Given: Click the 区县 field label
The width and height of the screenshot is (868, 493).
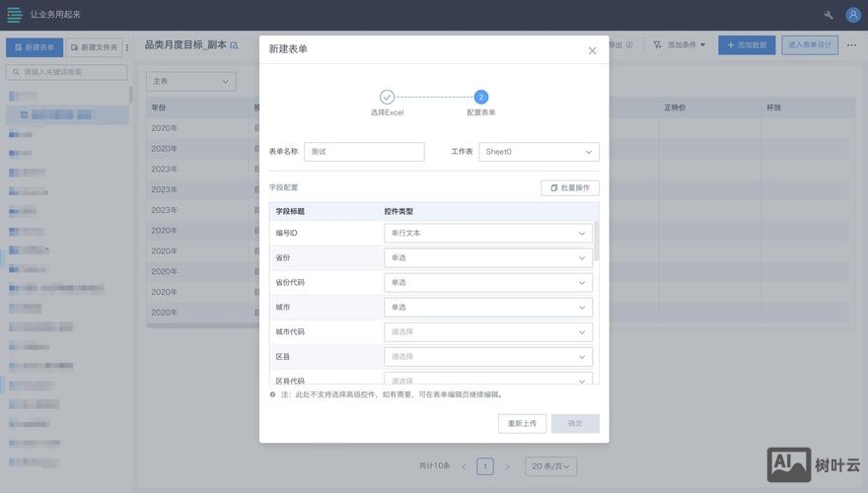Looking at the screenshot, I should [x=283, y=357].
